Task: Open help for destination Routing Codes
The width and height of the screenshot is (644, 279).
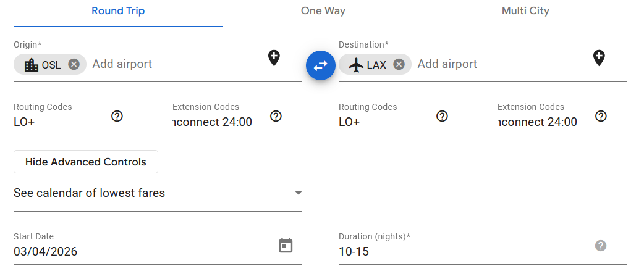Action: 442,116
